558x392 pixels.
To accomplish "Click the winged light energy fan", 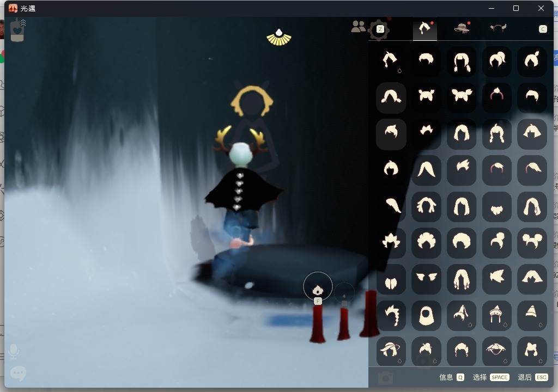I will pyautogui.click(x=279, y=38).
